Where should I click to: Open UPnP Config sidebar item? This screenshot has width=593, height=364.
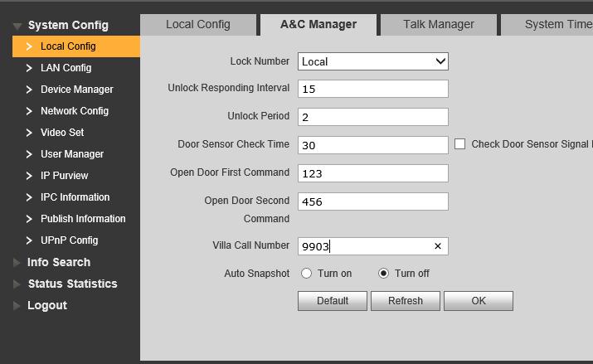coord(69,240)
